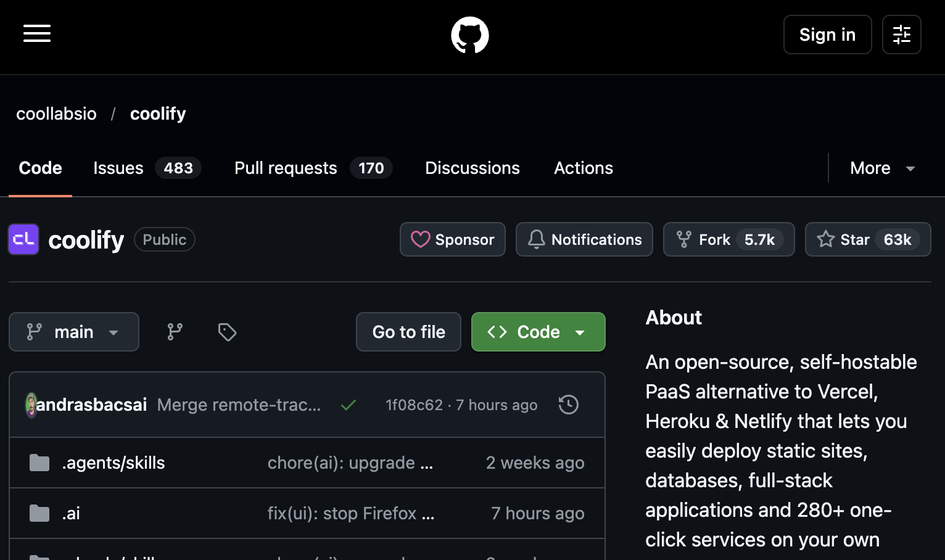
Task: Click Go to file button
Action: 408,332
